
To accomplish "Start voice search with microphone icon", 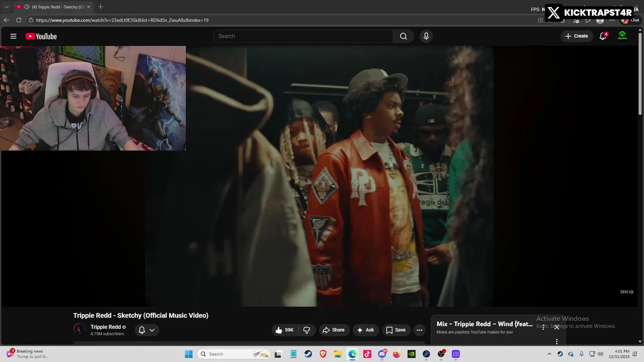I will point(426,36).
